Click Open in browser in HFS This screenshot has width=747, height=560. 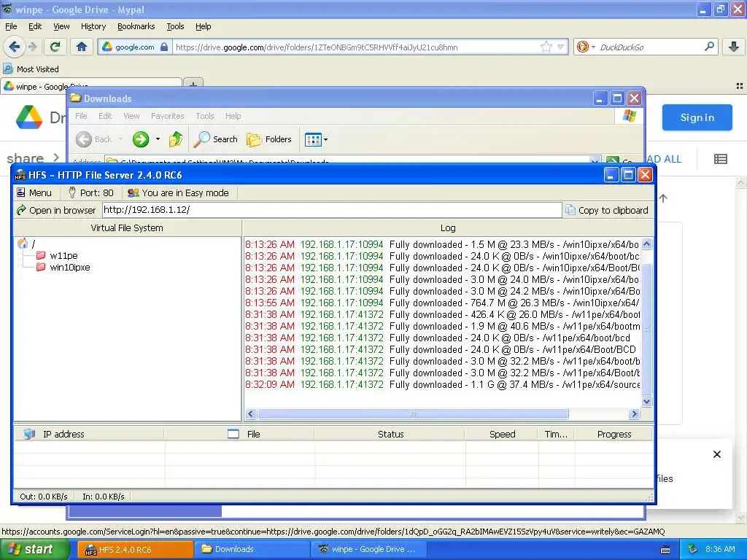point(56,211)
